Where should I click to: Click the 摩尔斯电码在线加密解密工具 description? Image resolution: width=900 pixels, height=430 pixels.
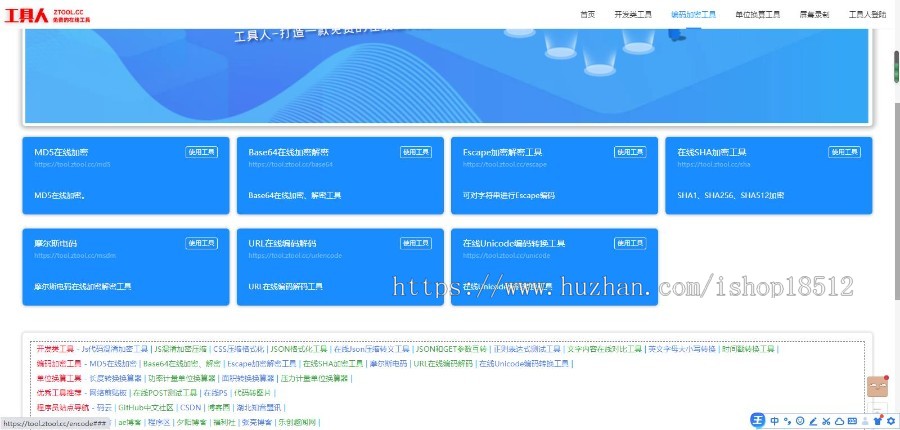[83, 286]
